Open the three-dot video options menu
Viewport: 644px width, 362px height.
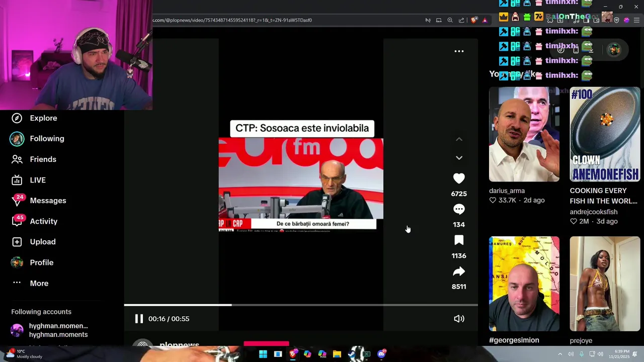click(459, 51)
